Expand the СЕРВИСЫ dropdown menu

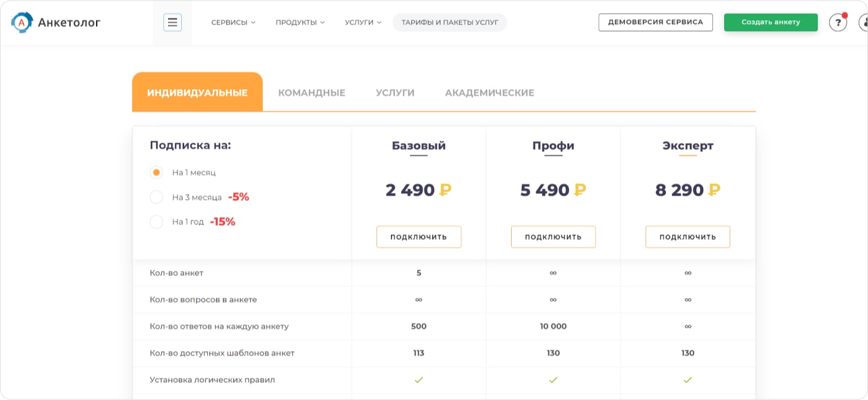click(233, 22)
